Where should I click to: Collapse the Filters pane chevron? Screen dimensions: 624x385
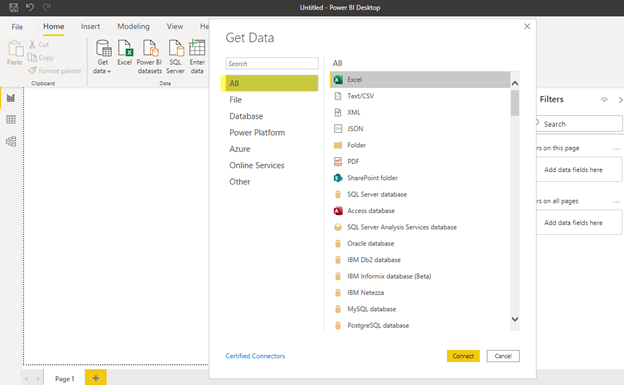[x=620, y=100]
